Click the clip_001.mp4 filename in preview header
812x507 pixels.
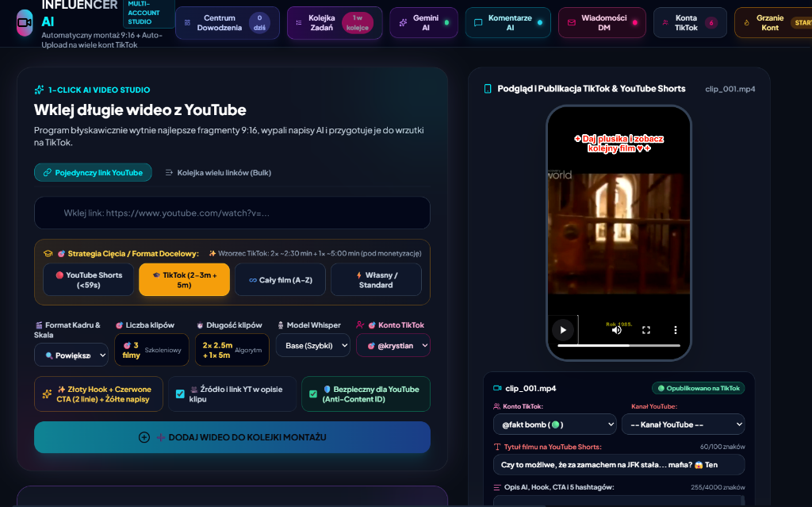[x=730, y=89]
